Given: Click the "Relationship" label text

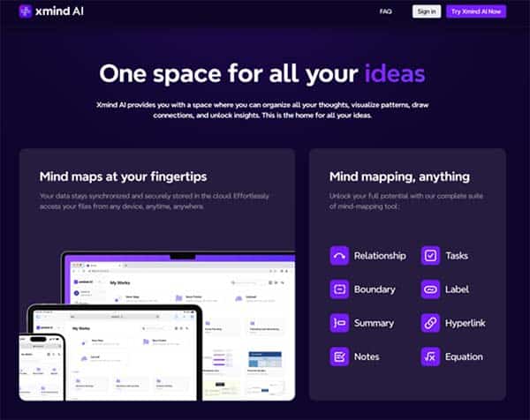Looking at the screenshot, I should tap(380, 256).
